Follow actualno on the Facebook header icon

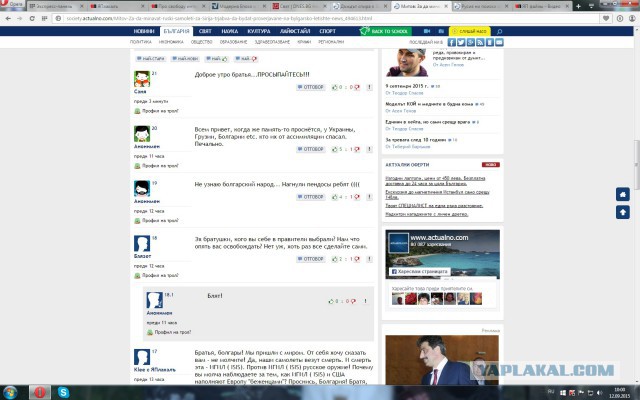[451, 42]
